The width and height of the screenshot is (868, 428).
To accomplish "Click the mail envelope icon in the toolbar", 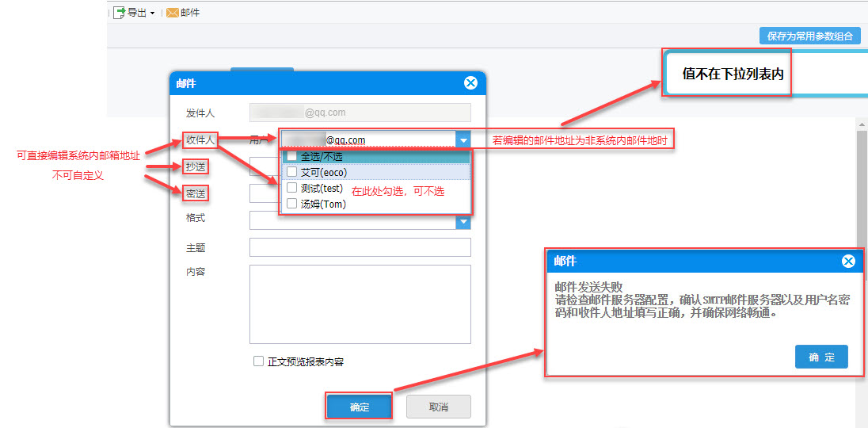I will coord(172,12).
